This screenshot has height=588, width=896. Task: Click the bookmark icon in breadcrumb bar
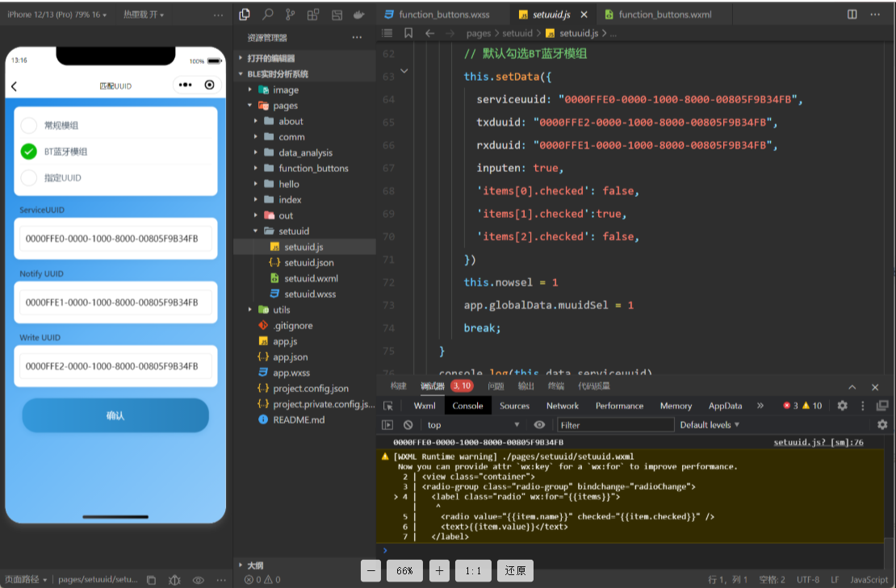click(x=408, y=33)
